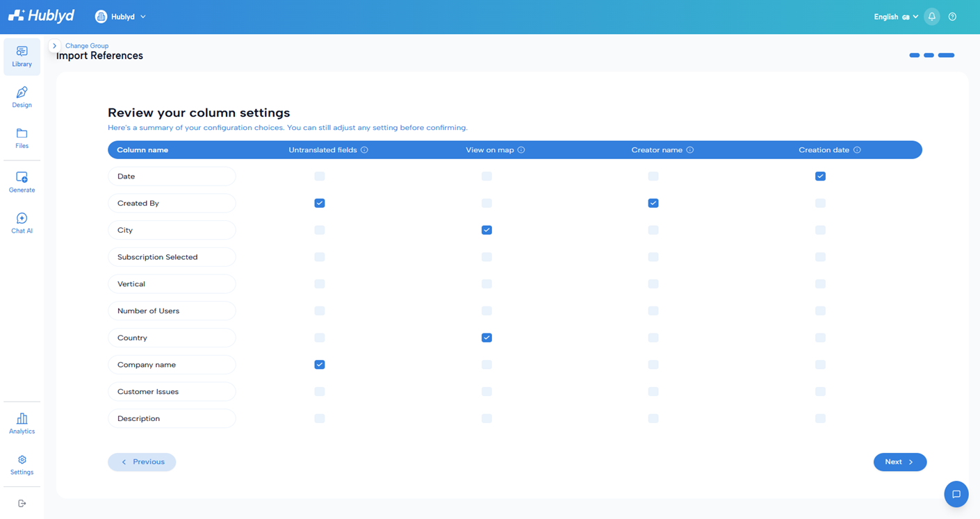Image resolution: width=980 pixels, height=519 pixels.
Task: Open the help question mark icon
Action: (x=952, y=17)
